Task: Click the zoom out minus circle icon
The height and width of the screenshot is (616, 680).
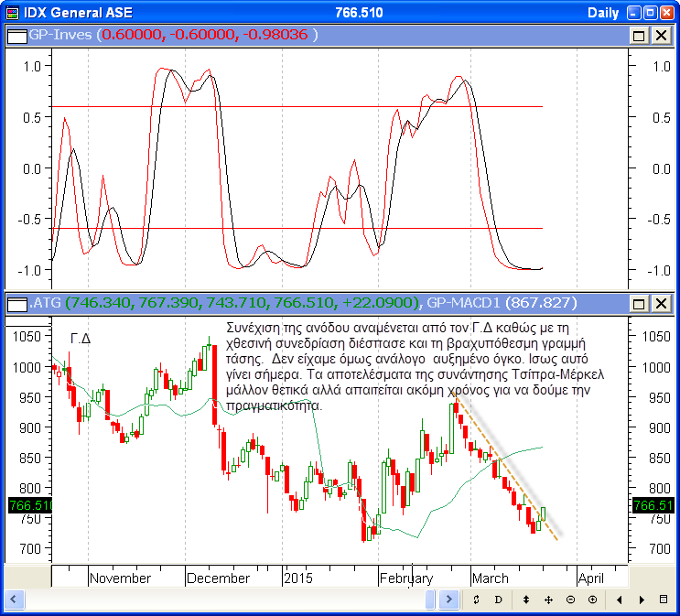Action: 571,600
